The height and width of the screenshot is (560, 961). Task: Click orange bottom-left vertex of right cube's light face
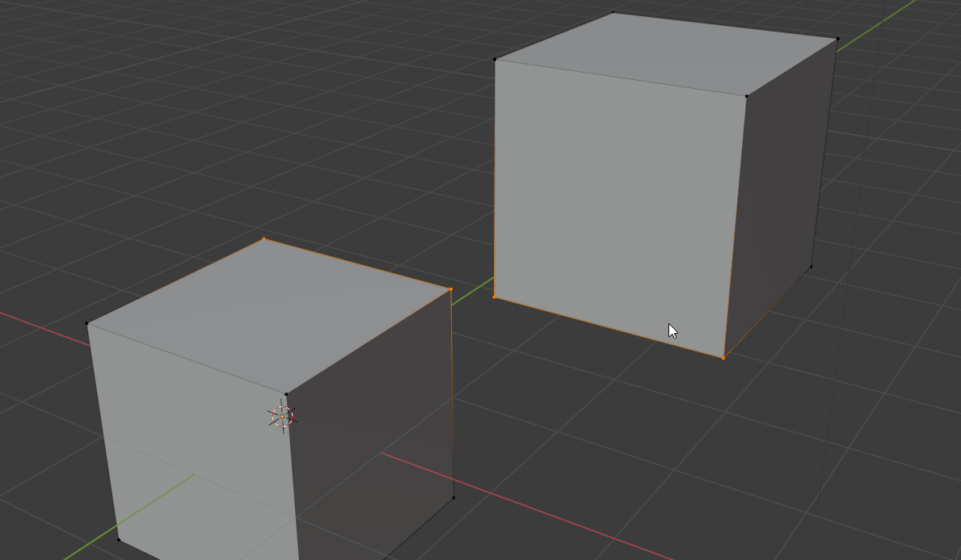[x=495, y=297]
